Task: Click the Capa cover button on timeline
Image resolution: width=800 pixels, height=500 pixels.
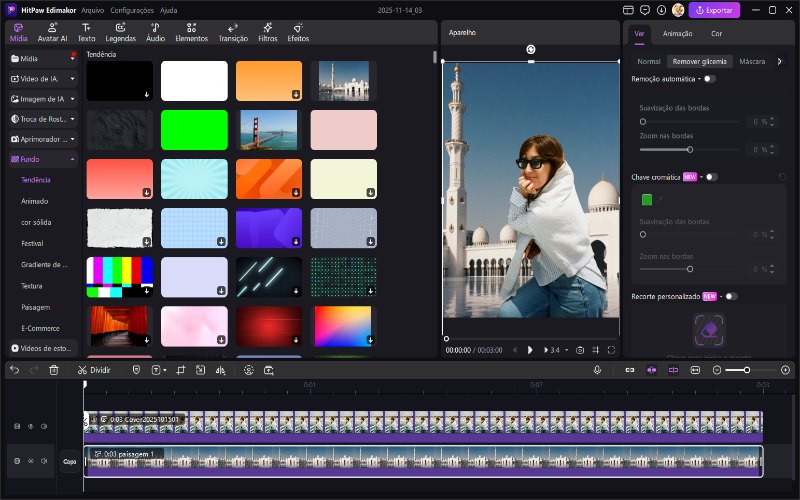Action: 70,461
